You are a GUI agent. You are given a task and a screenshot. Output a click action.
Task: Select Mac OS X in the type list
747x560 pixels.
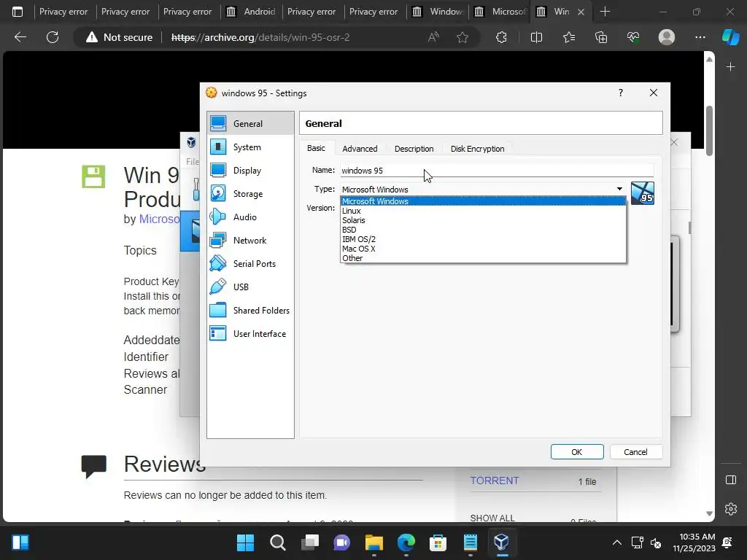pyautogui.click(x=483, y=249)
